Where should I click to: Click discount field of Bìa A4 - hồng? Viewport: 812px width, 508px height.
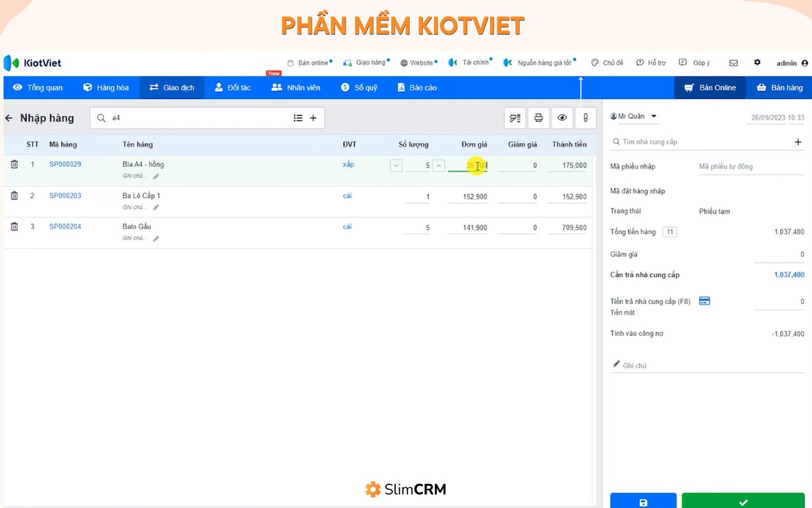[517, 165]
